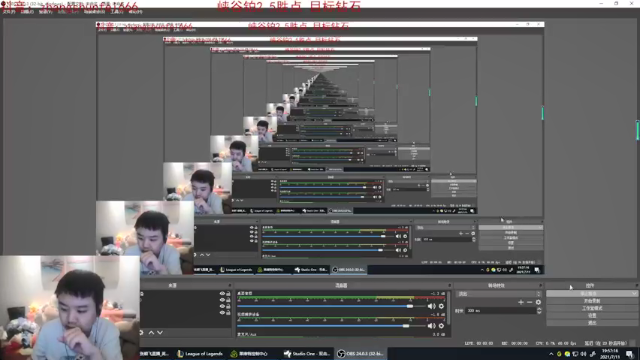This screenshot has width=640, height=360.
Task: Toggle 工作室模式 studio mode button
Action: 592,308
